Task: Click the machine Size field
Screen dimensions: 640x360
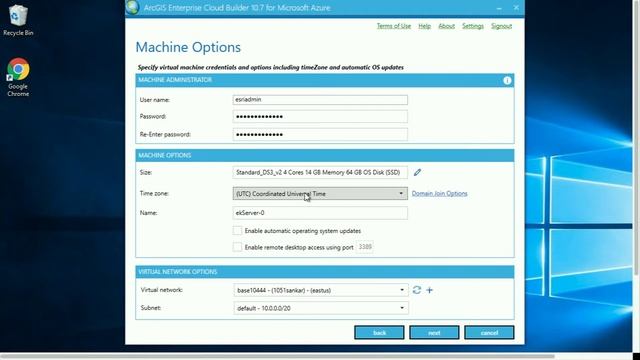Action: pyautogui.click(x=320, y=173)
